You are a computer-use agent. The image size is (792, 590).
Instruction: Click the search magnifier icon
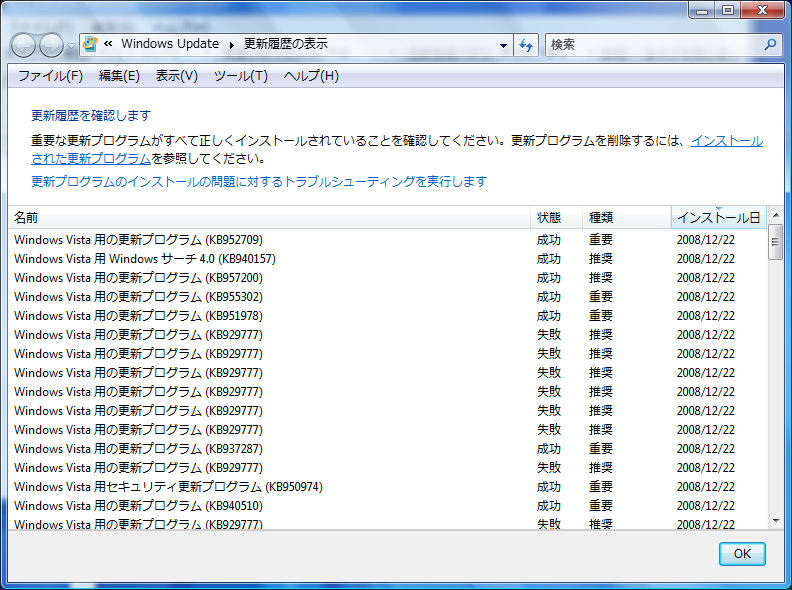point(770,44)
